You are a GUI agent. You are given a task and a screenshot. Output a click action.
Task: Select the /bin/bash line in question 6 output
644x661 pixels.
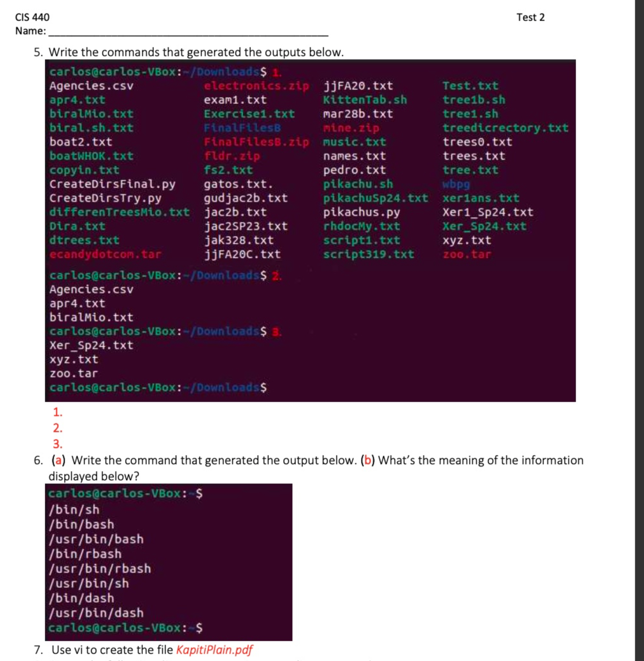(82, 524)
